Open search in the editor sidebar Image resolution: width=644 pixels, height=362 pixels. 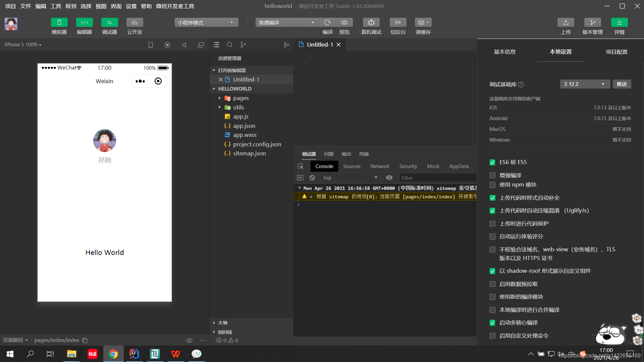point(230,45)
